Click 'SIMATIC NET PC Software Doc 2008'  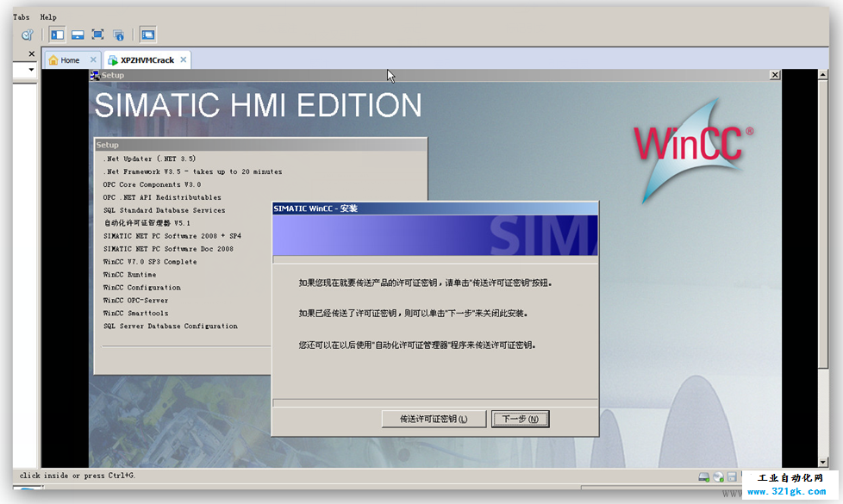point(168,249)
